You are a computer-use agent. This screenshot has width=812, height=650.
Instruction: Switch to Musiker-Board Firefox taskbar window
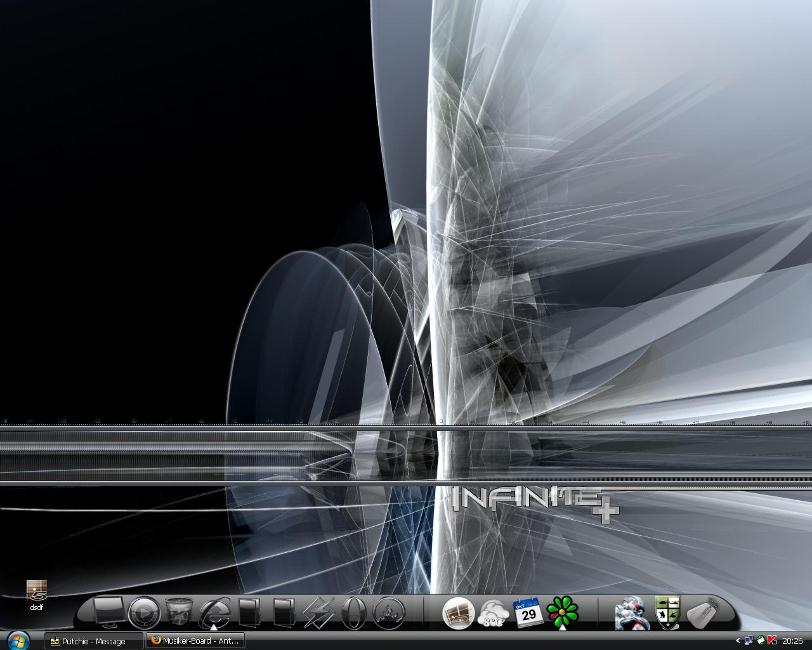click(195, 641)
